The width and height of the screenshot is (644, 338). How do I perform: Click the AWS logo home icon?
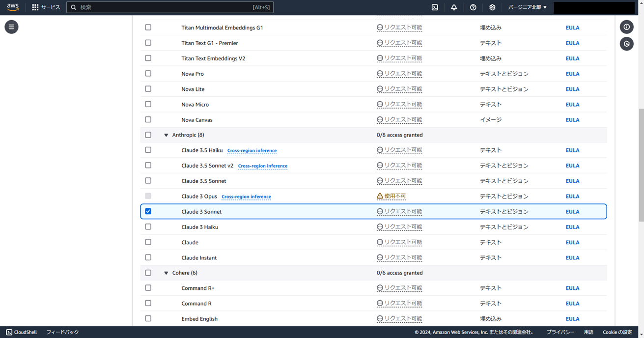(x=13, y=7)
